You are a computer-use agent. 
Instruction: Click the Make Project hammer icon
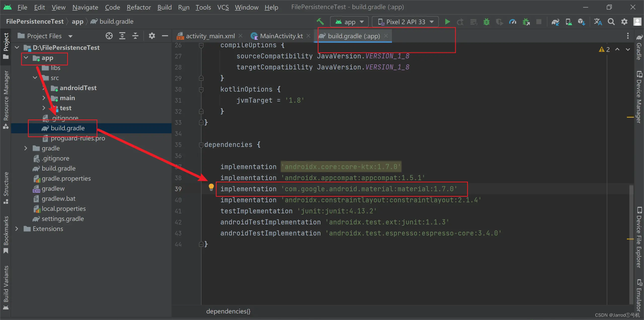(320, 22)
